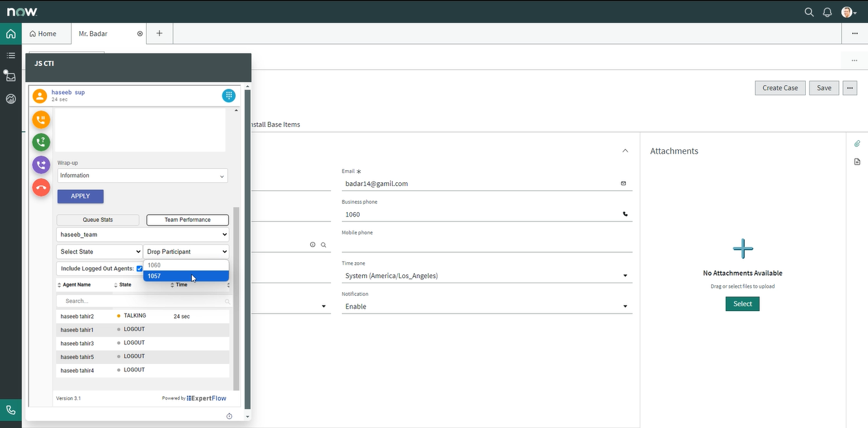This screenshot has height=428, width=868.
Task: Open the Wrap-up Information dropdown
Action: pyautogui.click(x=142, y=176)
